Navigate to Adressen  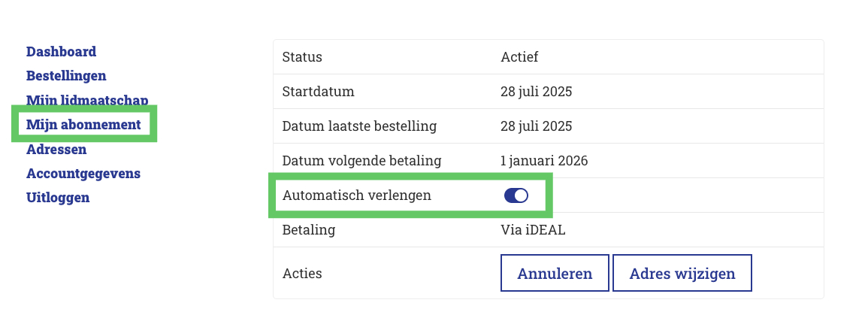point(56,150)
